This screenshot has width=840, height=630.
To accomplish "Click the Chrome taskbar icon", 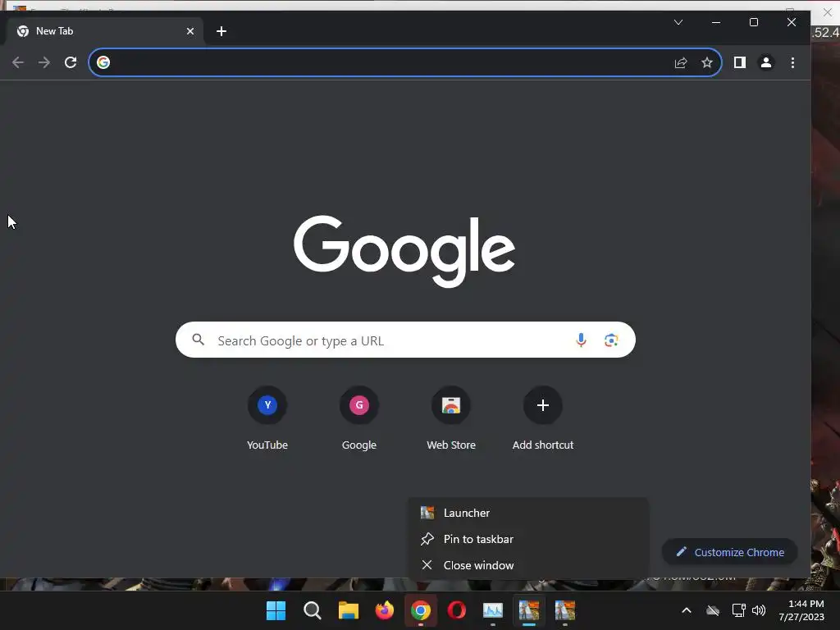I will 421,610.
